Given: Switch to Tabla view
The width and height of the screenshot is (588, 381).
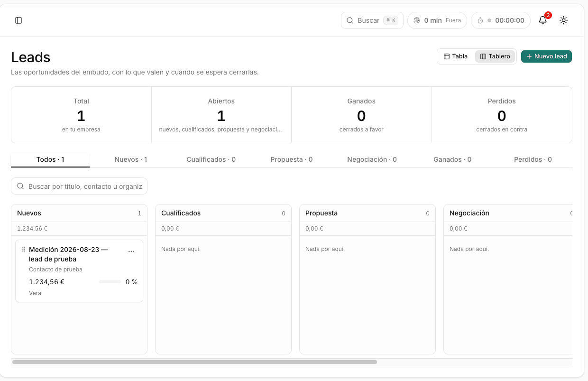Looking at the screenshot, I should click(456, 56).
